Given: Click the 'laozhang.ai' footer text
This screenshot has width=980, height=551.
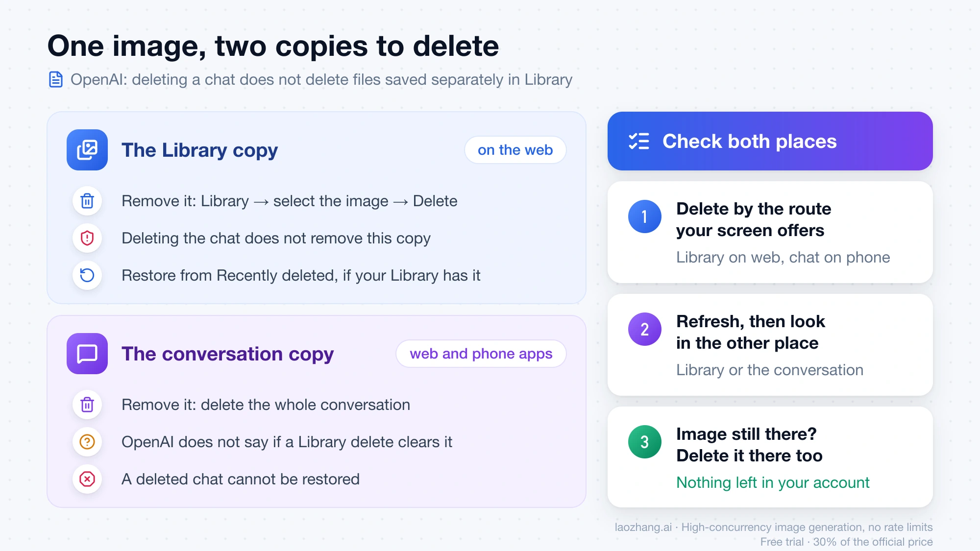Looking at the screenshot, I should point(643,527).
